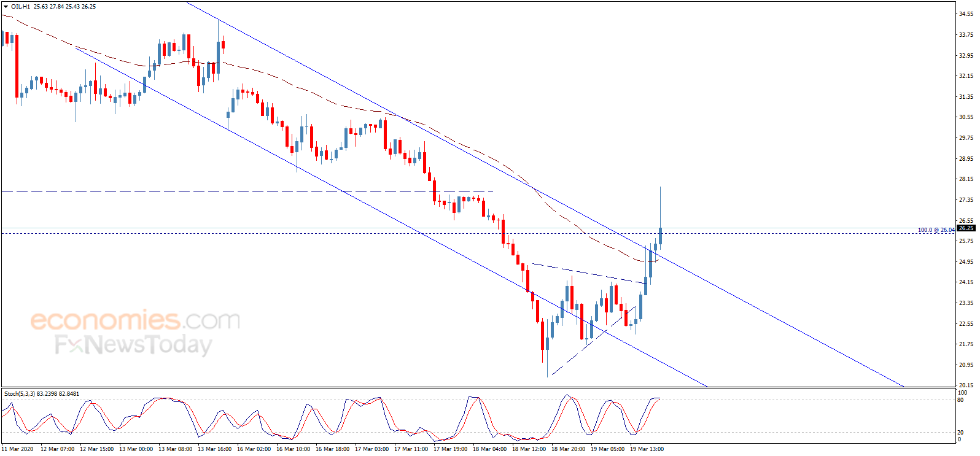The image size is (980, 456).
Task: Click the stochastic 20 level label
Action: 961,433
